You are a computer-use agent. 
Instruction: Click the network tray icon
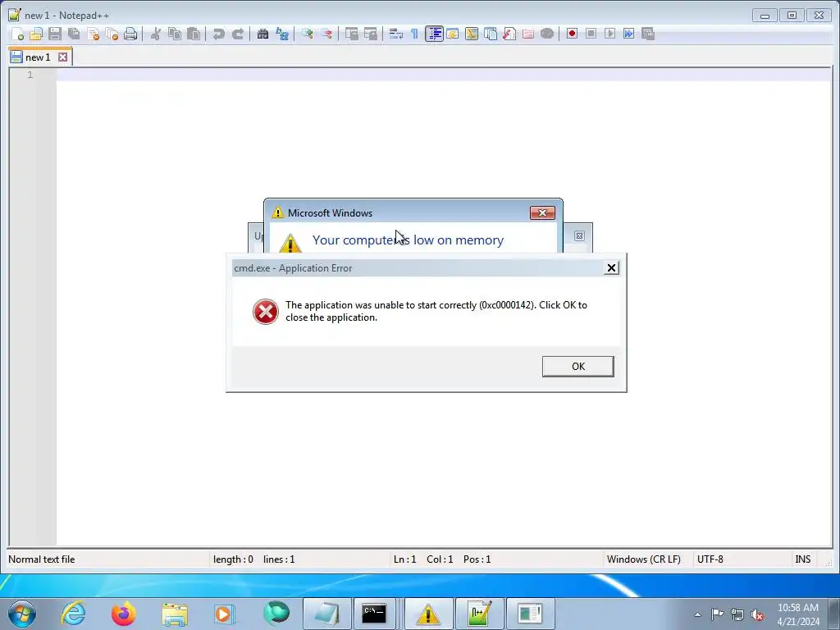[x=737, y=614]
